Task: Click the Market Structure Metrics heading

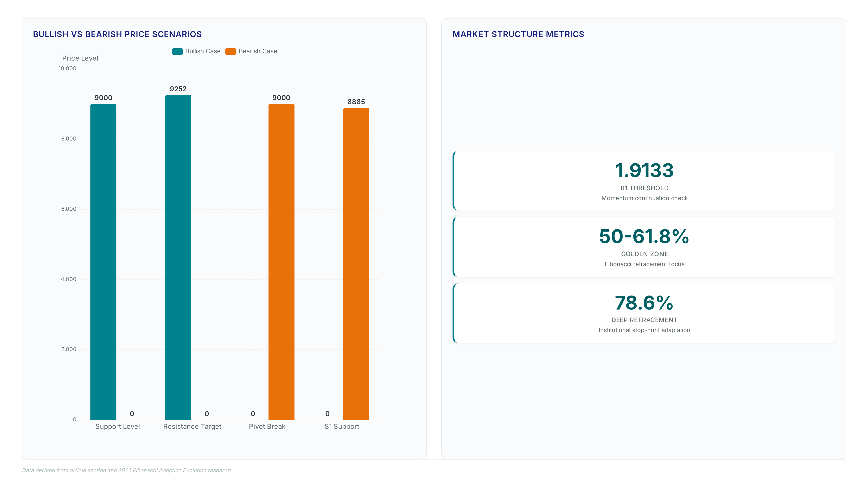Action: pyautogui.click(x=518, y=34)
